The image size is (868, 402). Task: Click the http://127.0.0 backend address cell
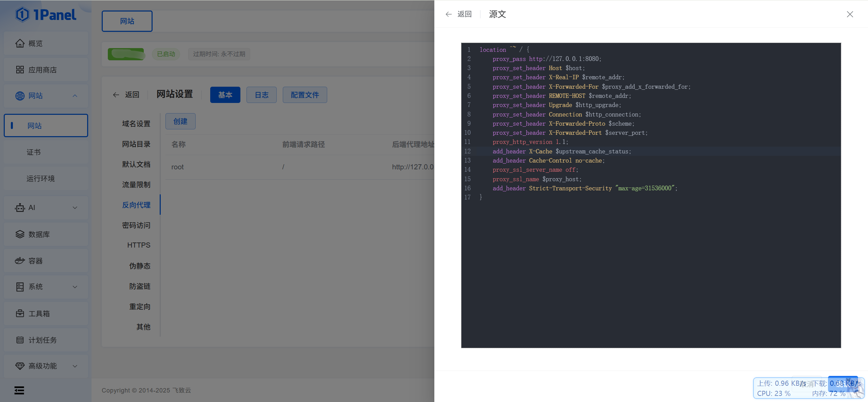[413, 167]
